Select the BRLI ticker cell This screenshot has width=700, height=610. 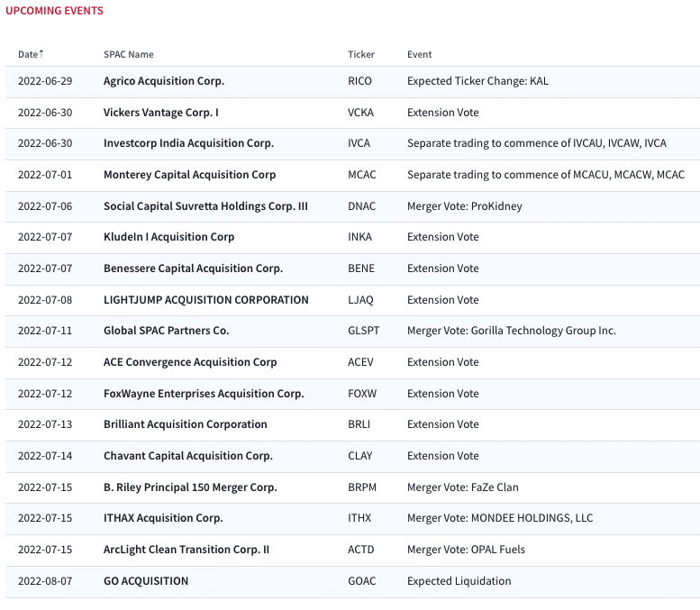coord(359,424)
